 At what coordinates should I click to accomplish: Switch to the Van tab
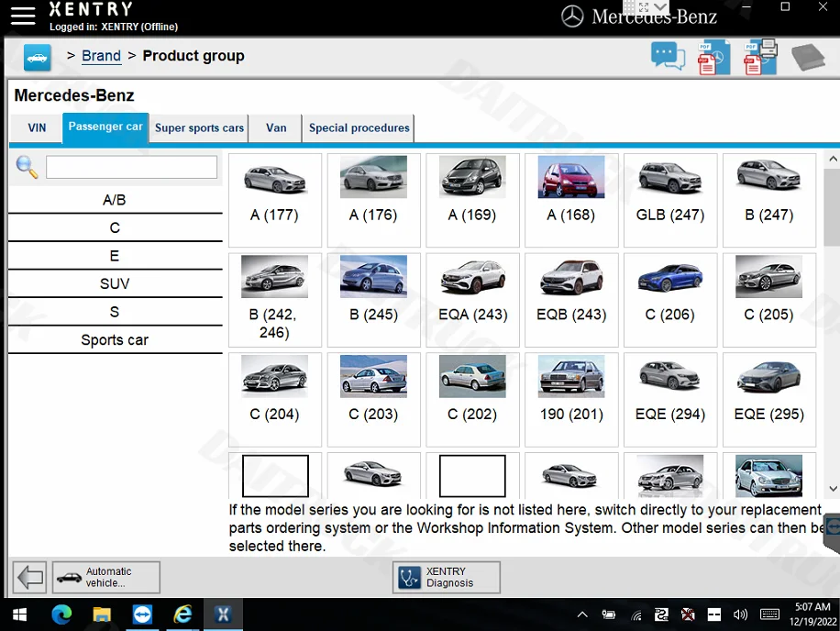pos(276,128)
